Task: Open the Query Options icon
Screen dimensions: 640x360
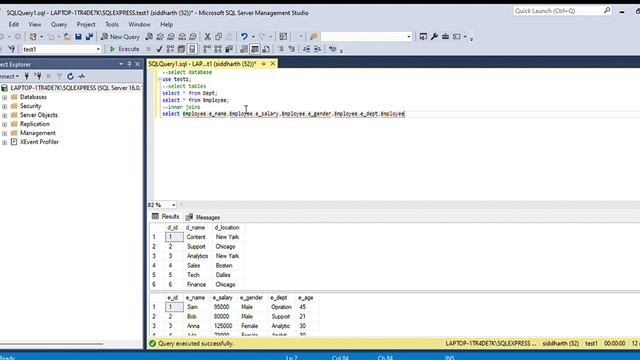Action: 181,49
